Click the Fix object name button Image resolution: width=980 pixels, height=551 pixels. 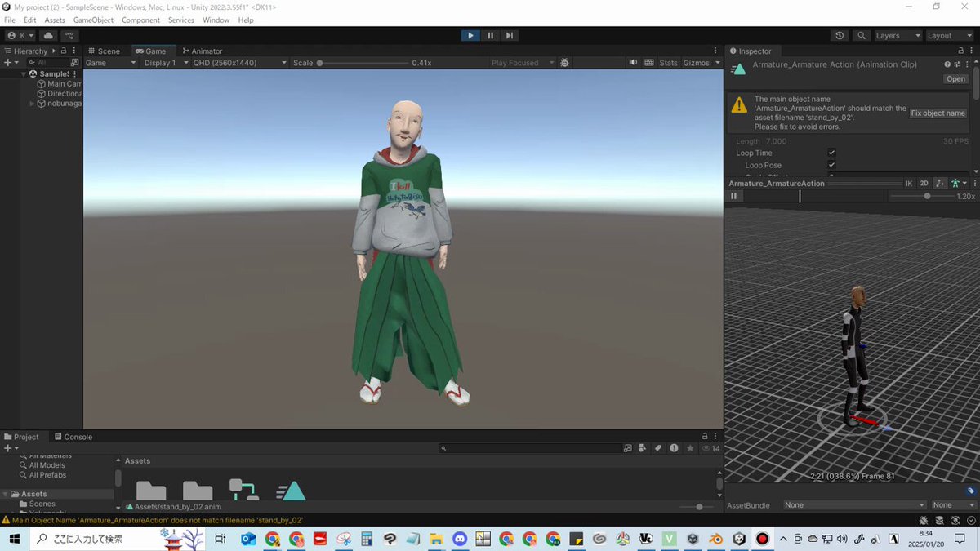pos(938,113)
